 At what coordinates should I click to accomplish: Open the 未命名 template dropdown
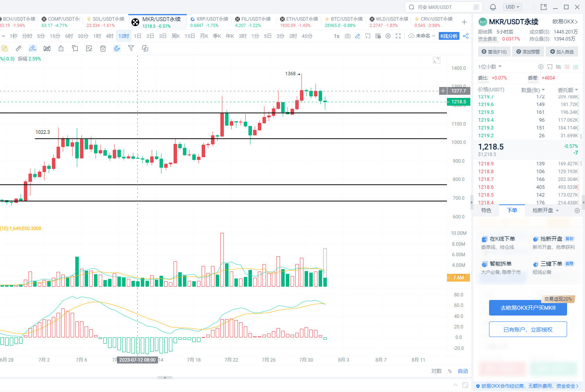tap(422, 36)
